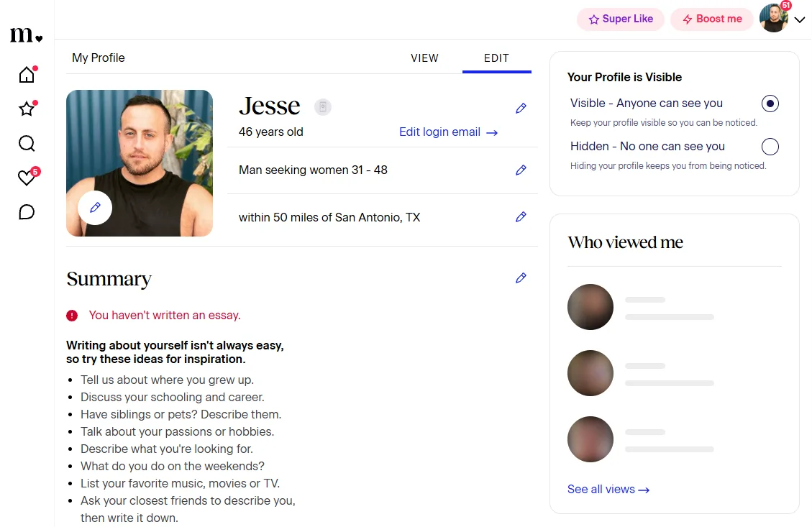The image size is (812, 527).
Task: Click the lightning bolt icon in Boost me
Action: 687,19
